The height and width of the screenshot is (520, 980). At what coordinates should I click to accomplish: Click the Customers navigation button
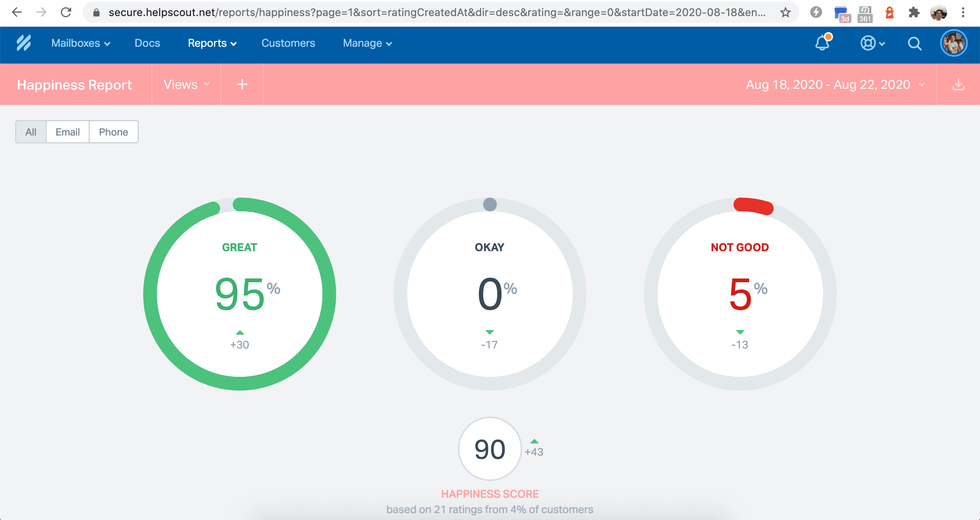coord(287,43)
